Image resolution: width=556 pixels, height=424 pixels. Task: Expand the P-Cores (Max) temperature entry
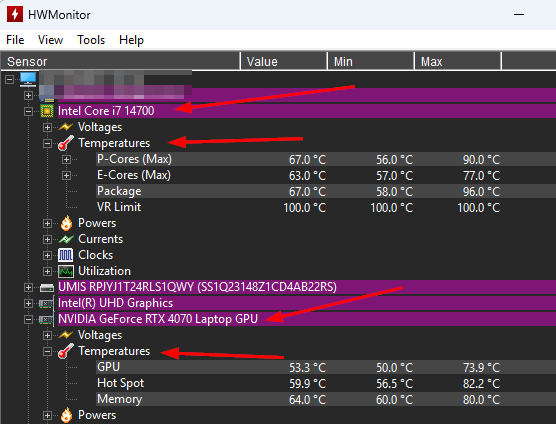66,160
